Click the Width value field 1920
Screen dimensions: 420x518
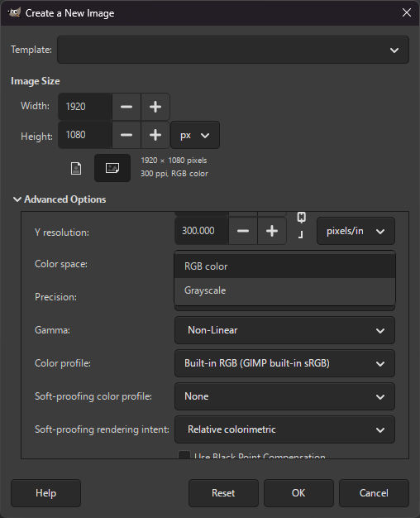[85, 107]
